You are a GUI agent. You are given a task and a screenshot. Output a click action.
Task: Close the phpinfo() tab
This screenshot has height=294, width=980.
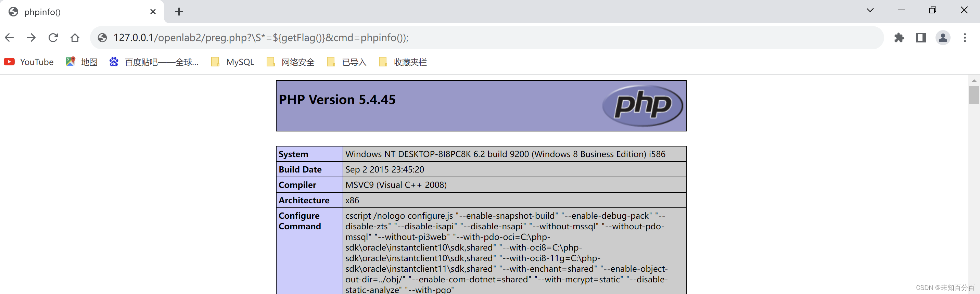tap(153, 12)
